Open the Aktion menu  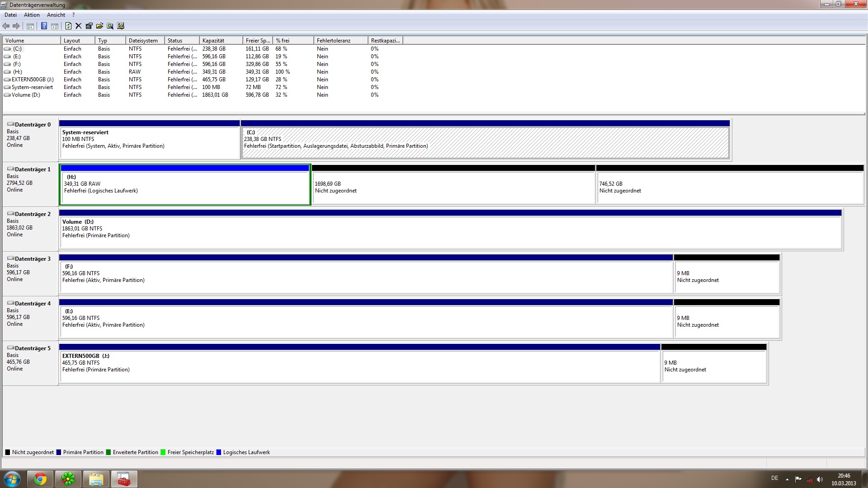[32, 15]
